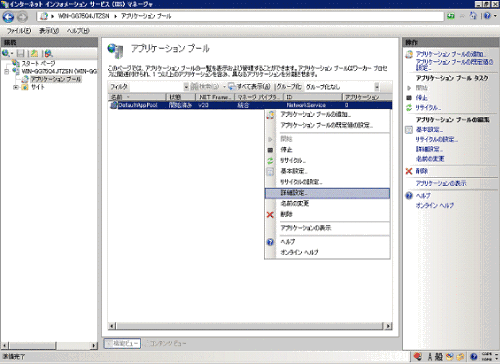Image resolution: width=500 pixels, height=364 pixels.
Task: Sort by the .NET Frame column header
Action: point(215,97)
